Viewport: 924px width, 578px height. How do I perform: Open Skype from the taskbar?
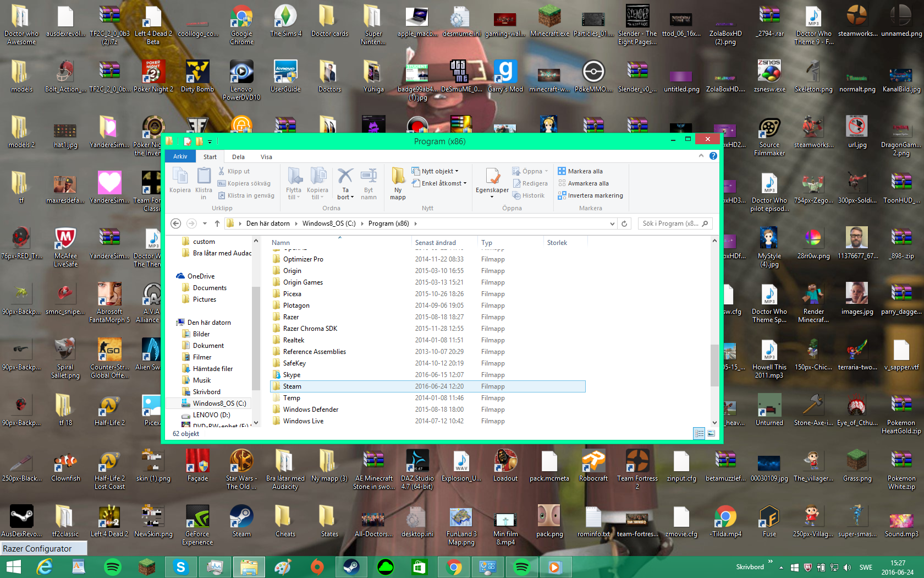coord(180,566)
